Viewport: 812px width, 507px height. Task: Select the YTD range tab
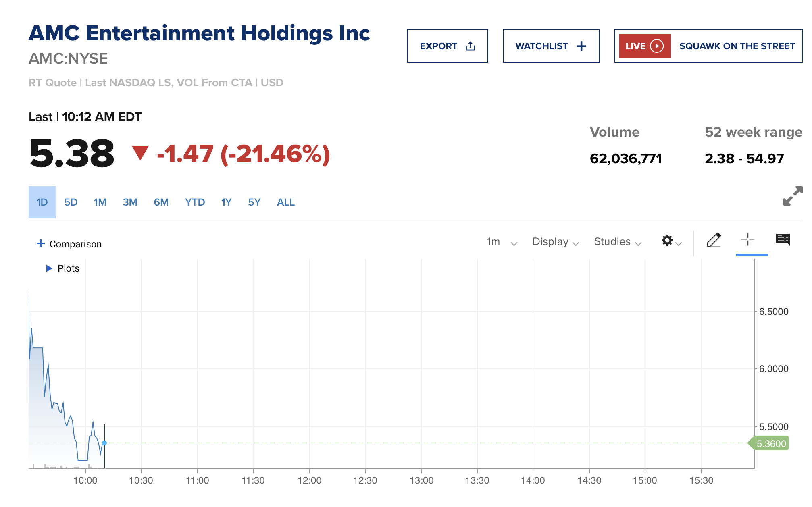(195, 202)
